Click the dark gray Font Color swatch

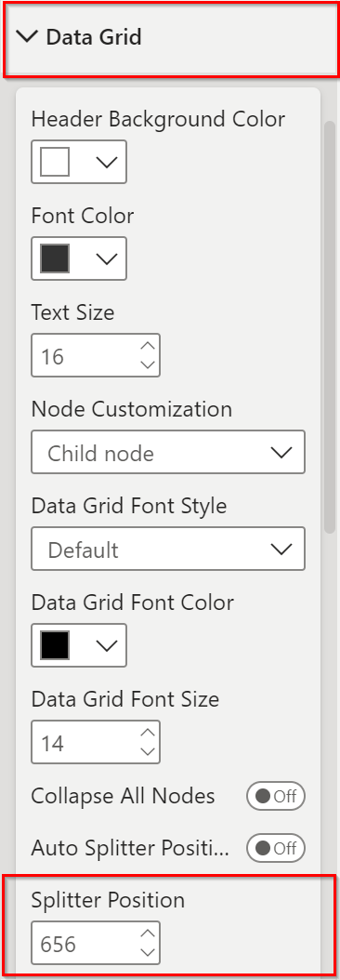click(55, 258)
